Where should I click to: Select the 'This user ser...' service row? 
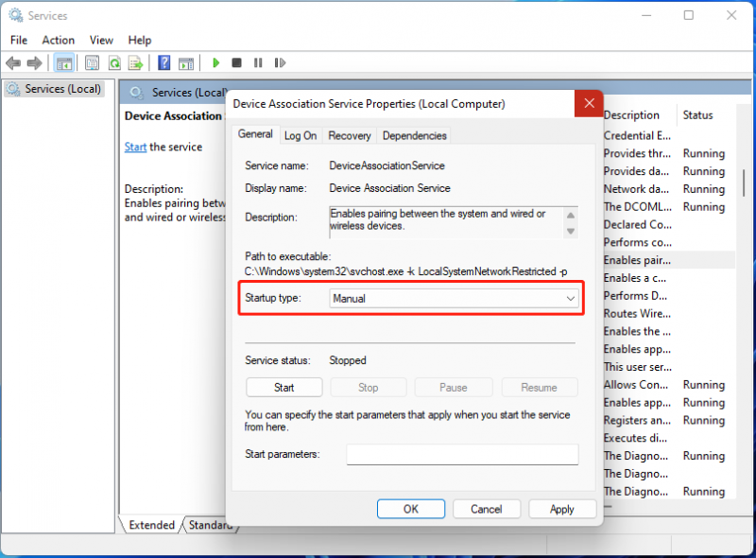click(x=669, y=367)
